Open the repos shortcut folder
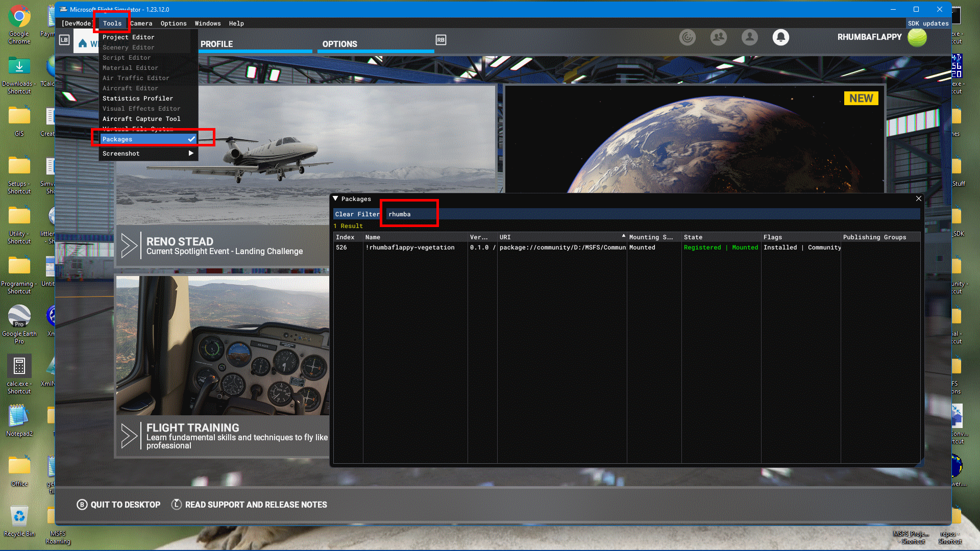The width and height of the screenshot is (980, 551). pyautogui.click(x=949, y=538)
